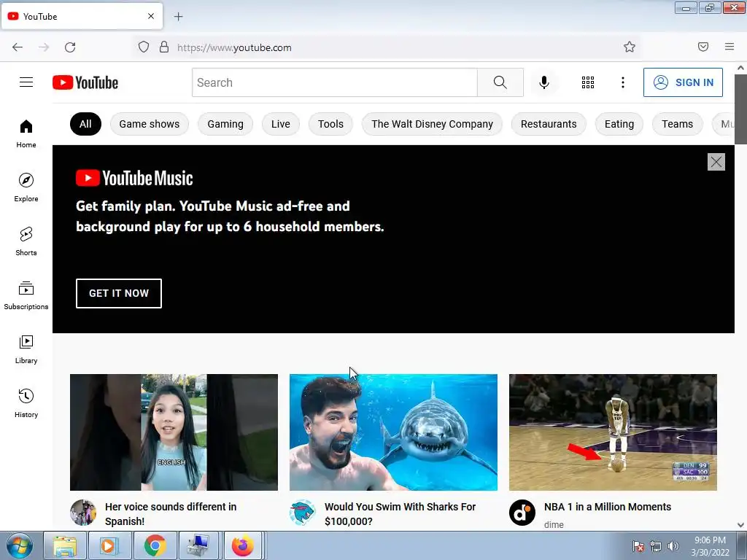Open History in the sidebar
Screen dimensions: 747x560
click(26, 403)
